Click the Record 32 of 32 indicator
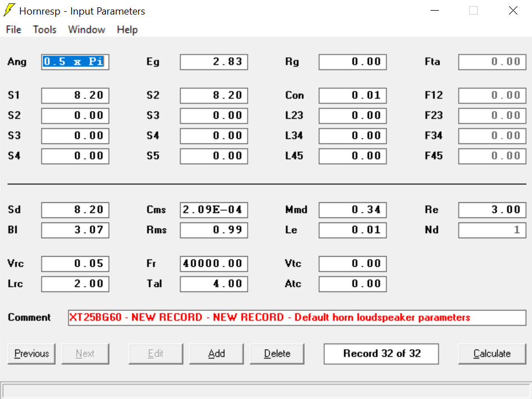 (x=381, y=354)
